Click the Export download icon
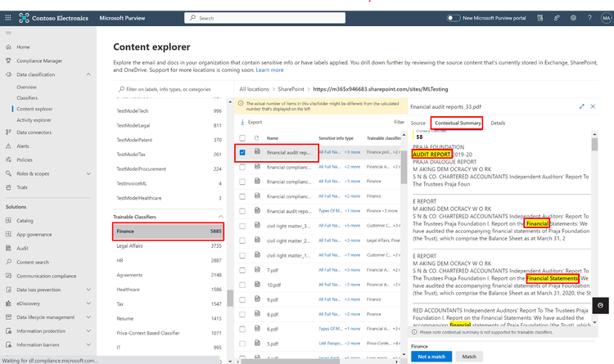614x364 pixels. [x=242, y=122]
